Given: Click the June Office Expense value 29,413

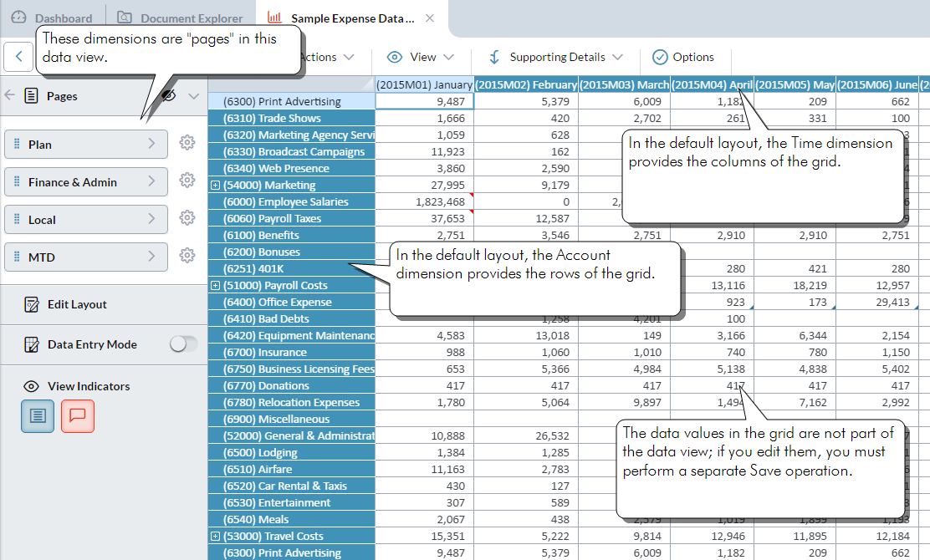Looking at the screenshot, I should [x=876, y=303].
